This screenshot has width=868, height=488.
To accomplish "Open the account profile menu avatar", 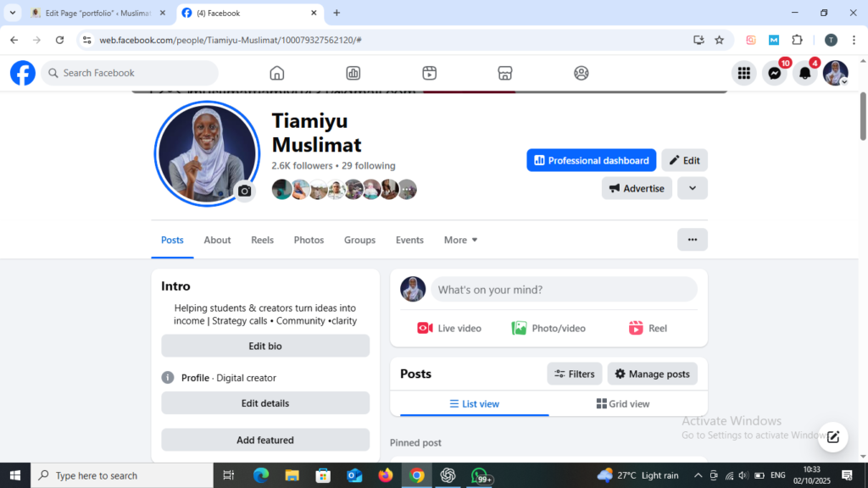I will pyautogui.click(x=835, y=74).
